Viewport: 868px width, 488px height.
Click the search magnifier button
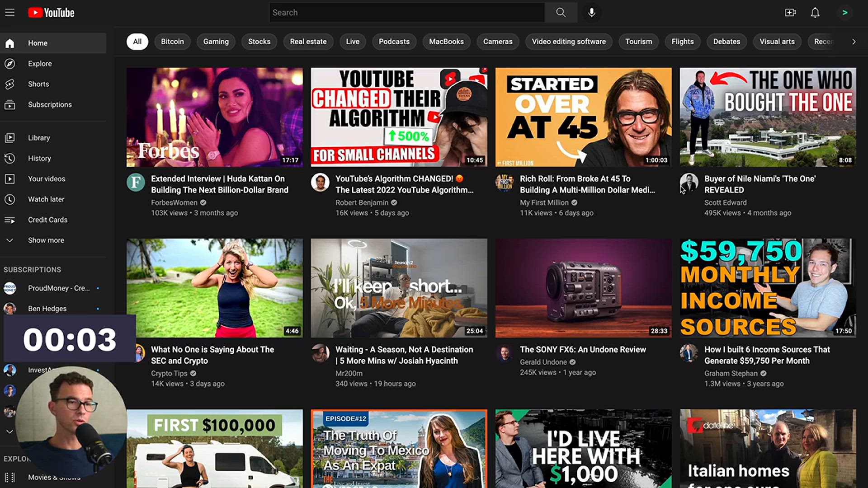[x=561, y=13]
